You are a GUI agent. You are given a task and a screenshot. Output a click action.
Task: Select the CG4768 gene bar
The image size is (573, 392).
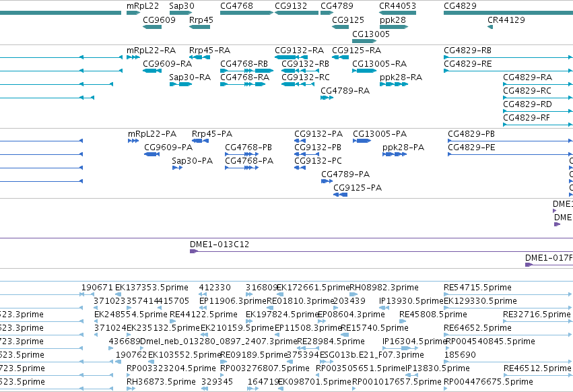pyautogui.click(x=246, y=13)
